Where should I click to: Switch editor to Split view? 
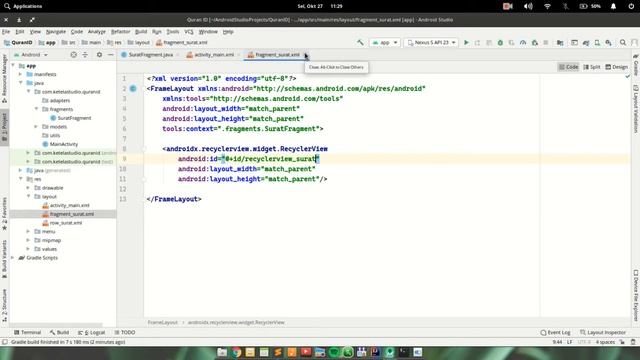pos(592,67)
